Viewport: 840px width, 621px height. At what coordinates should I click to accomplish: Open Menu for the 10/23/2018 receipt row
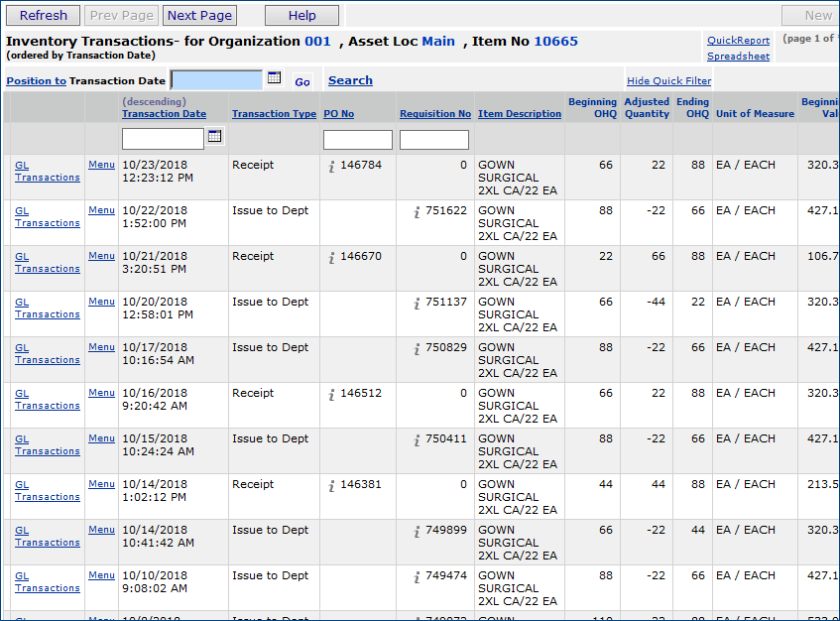101,165
